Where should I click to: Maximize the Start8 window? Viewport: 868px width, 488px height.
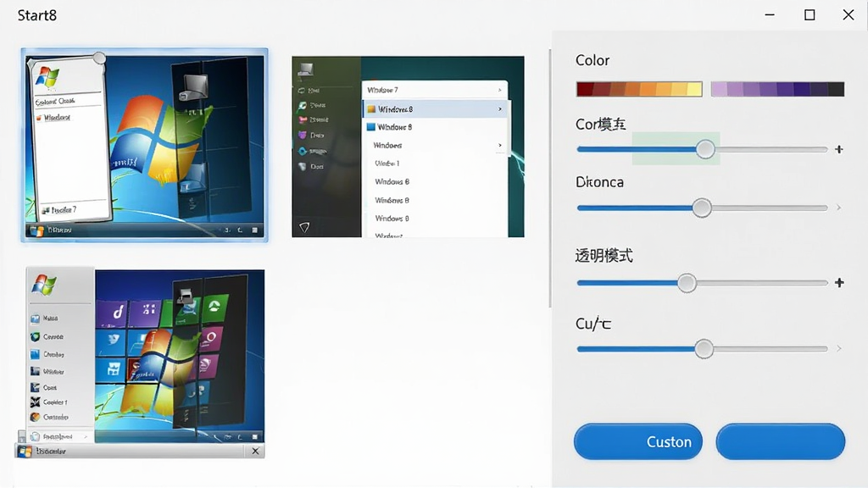810,15
